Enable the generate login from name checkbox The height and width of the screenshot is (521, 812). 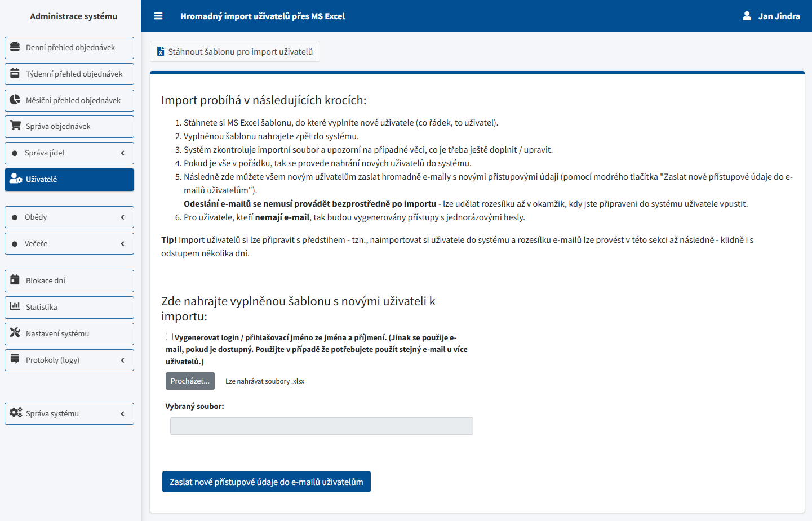[x=169, y=337]
